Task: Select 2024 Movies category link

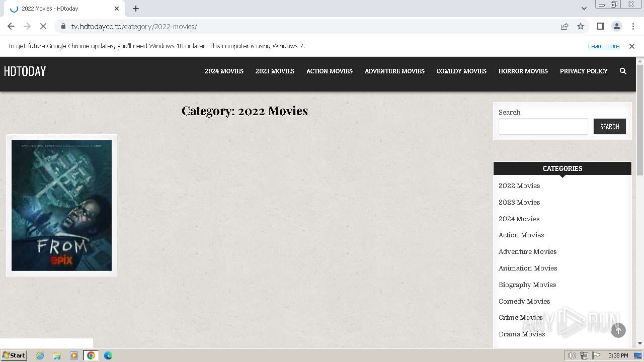Action: coord(519,219)
